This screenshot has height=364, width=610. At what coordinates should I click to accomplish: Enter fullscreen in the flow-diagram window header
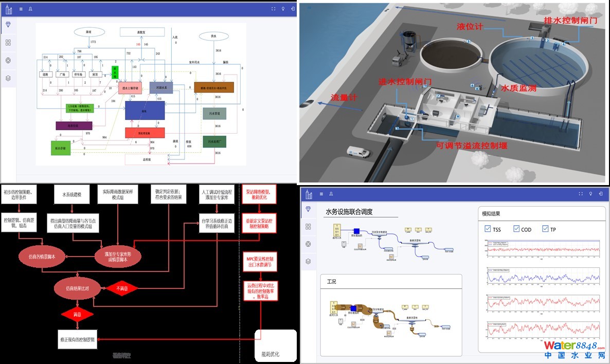[x=273, y=9]
